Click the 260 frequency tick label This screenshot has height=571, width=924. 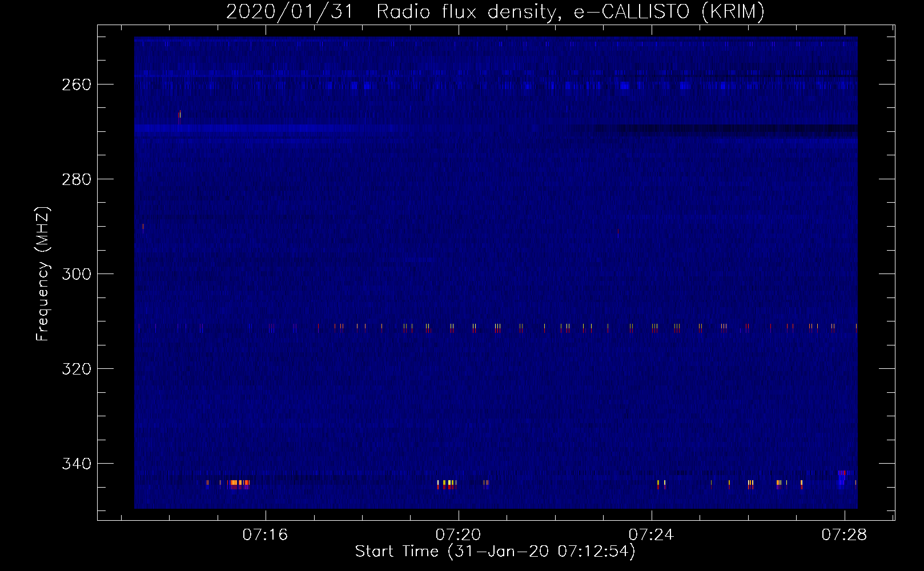coord(76,85)
